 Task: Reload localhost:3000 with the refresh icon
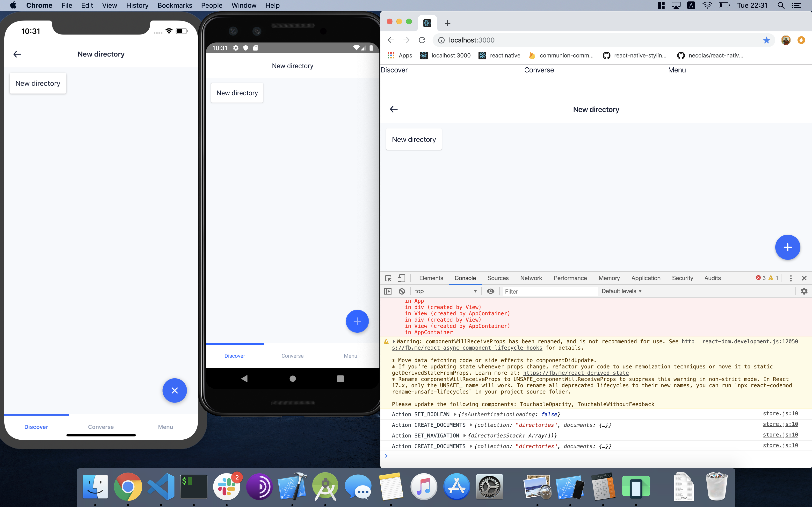422,40
